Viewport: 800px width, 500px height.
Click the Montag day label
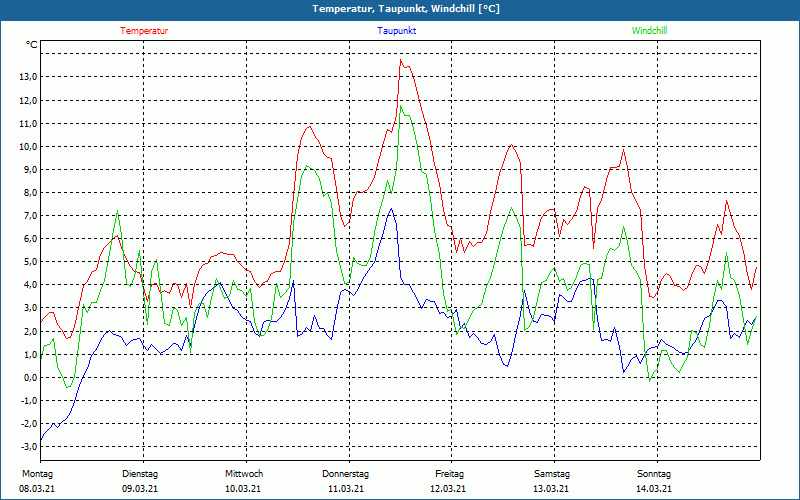click(x=37, y=474)
